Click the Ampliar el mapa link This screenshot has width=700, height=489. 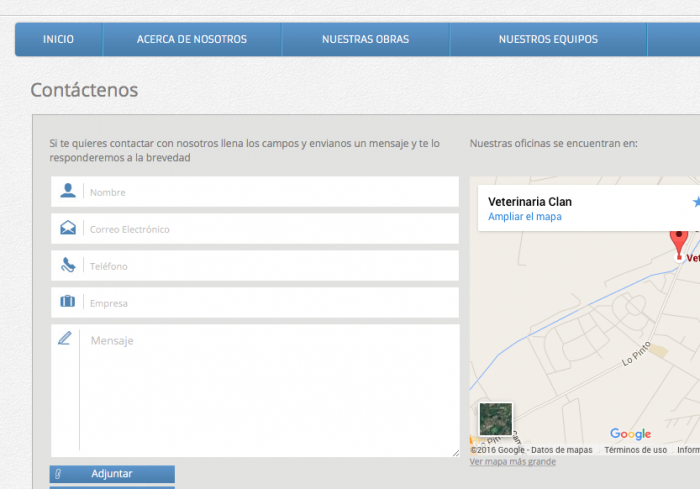(x=524, y=217)
